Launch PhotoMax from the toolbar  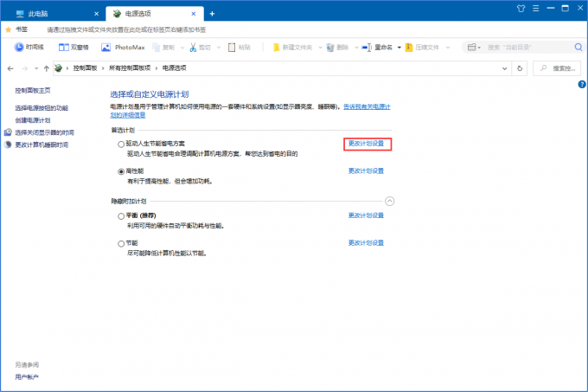(123, 48)
